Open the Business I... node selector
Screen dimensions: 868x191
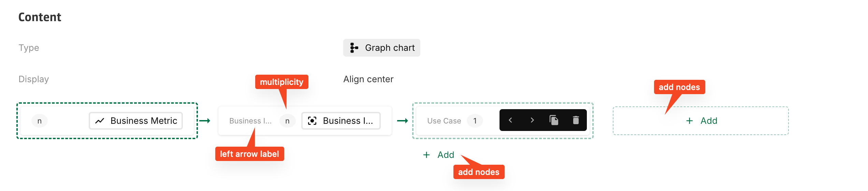tap(341, 121)
